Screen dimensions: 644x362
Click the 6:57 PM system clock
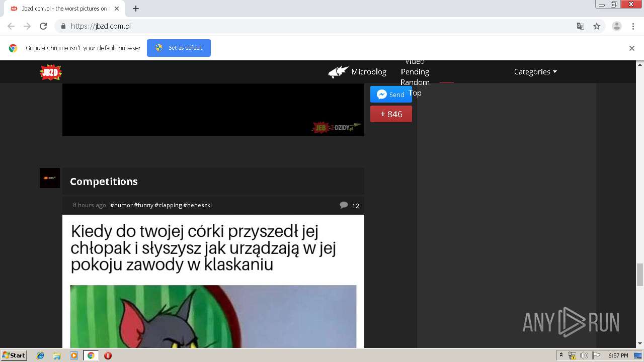(618, 355)
